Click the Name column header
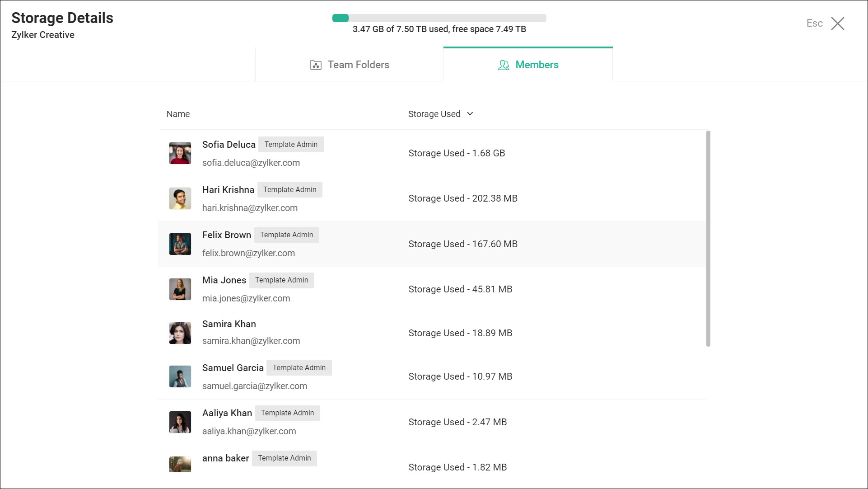 point(178,114)
